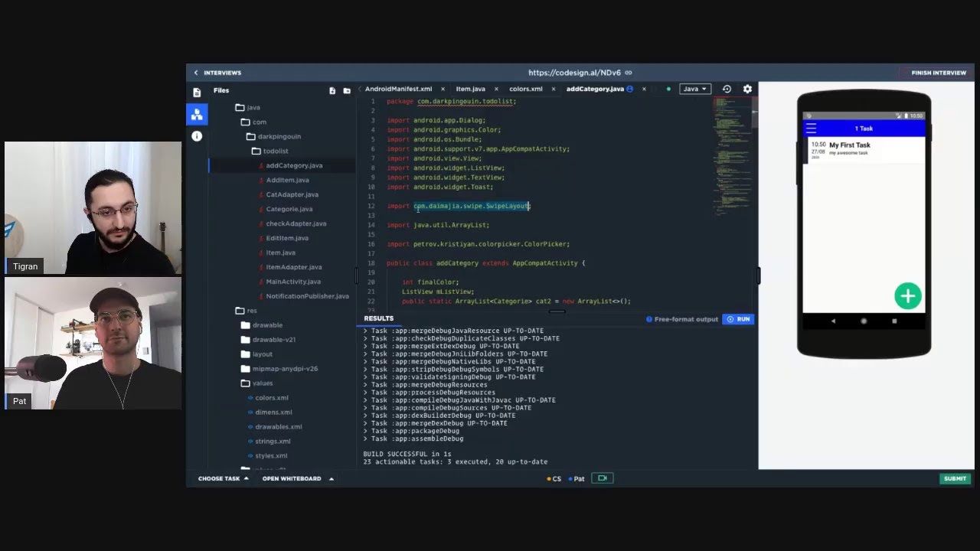Screen dimensions: 980x551
Task: Expand the Open Whiteboard menu
Action: coord(298,478)
